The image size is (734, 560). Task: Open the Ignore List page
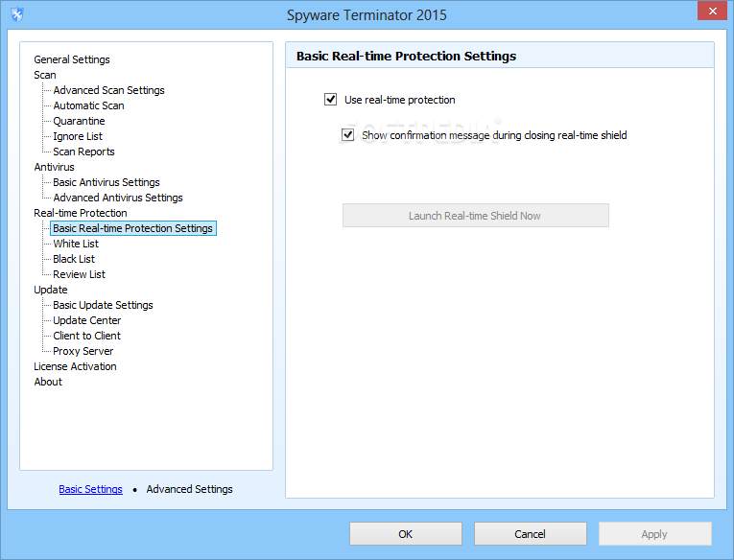(x=78, y=136)
